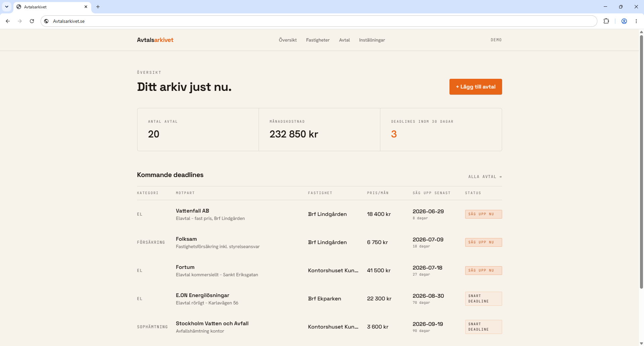
Task: Click the Månadskostnad value 232 850 kr
Action: click(x=294, y=134)
